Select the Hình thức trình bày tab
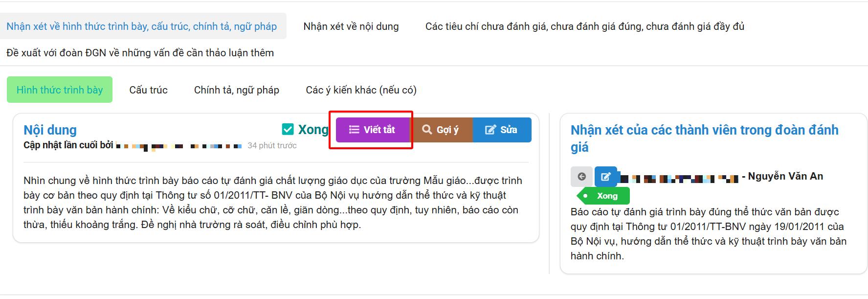Image resolution: width=868 pixels, height=299 pixels. click(x=60, y=90)
